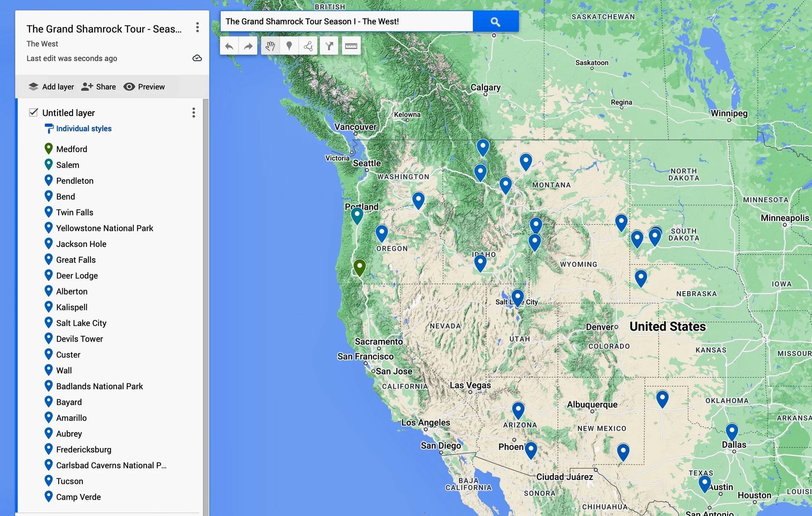The width and height of the screenshot is (812, 516).
Task: Click the redo arrow in map toolbar
Action: [248, 46]
